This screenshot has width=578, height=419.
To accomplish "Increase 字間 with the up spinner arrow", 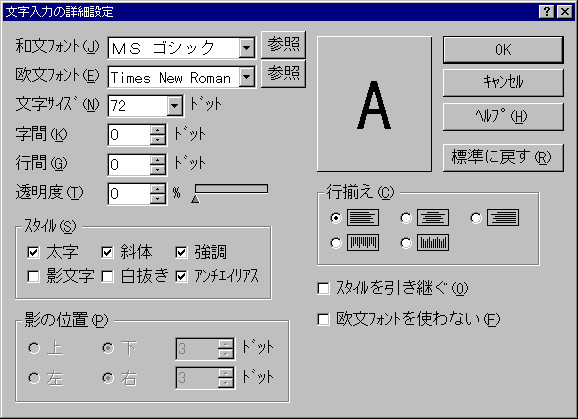I will (157, 130).
